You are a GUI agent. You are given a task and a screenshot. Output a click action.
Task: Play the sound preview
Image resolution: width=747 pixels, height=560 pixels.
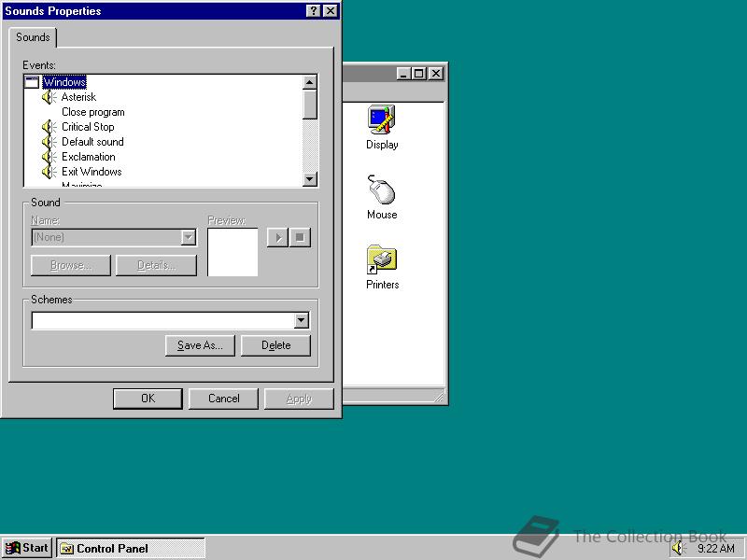point(277,237)
